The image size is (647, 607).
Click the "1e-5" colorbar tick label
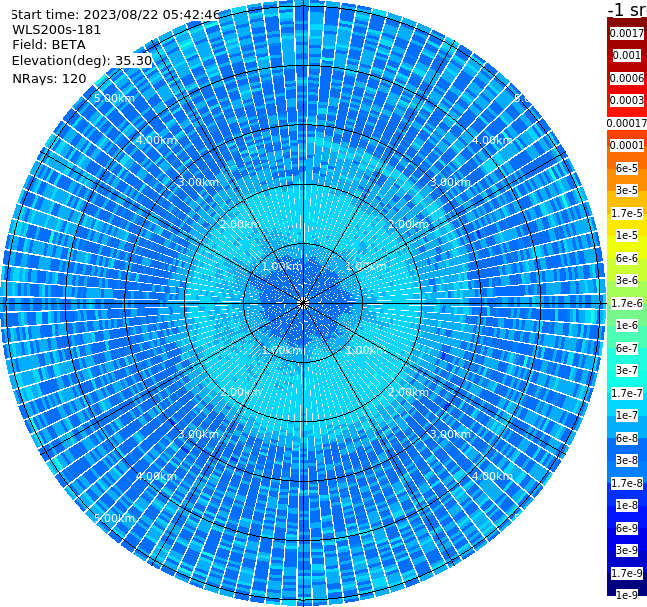627,235
